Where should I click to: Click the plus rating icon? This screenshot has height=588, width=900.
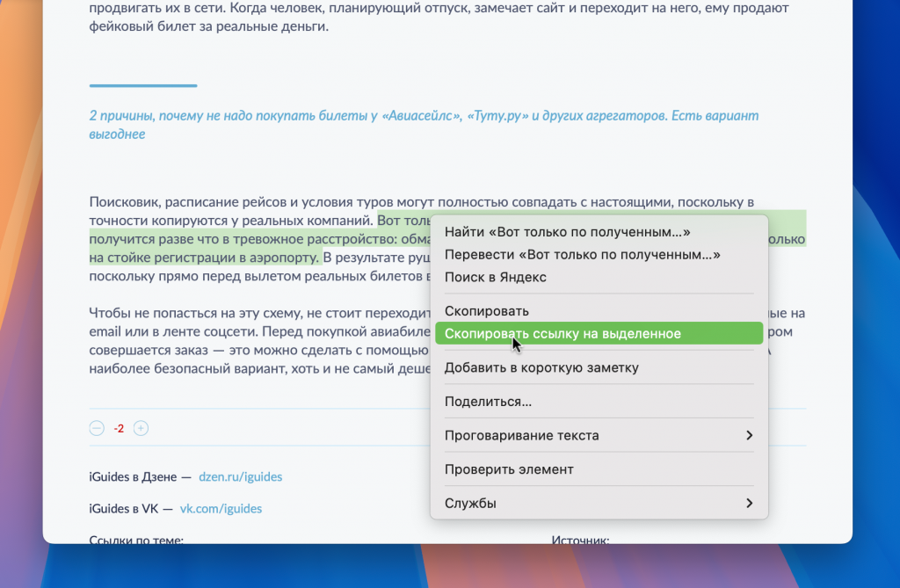[141, 428]
